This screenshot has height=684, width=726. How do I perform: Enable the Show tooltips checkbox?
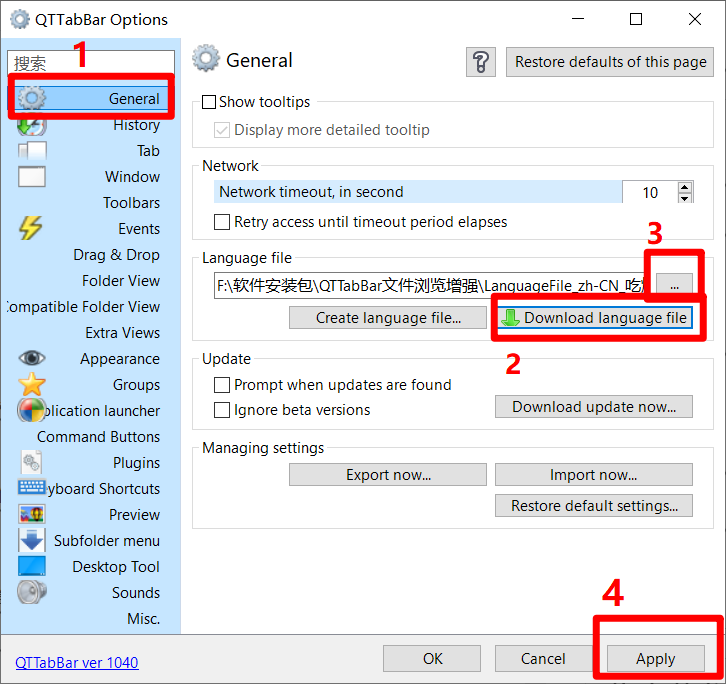tap(209, 102)
